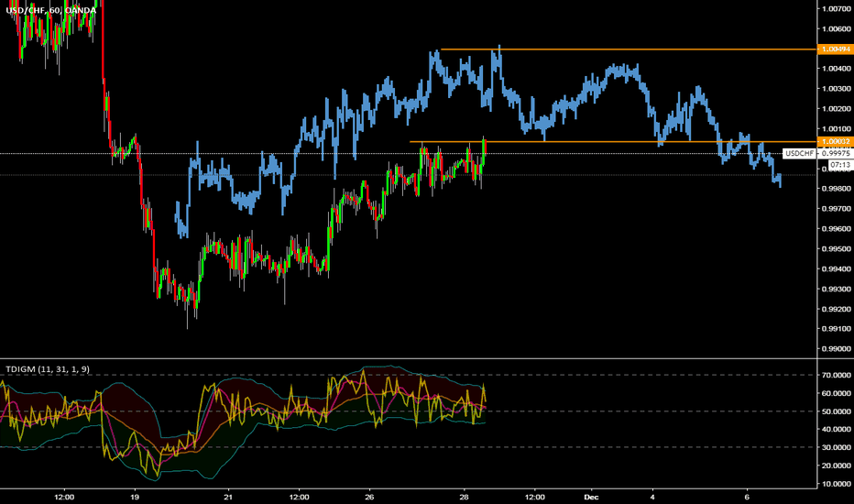
Task: Click the 0.99100 price axis label
Action: click(x=837, y=329)
